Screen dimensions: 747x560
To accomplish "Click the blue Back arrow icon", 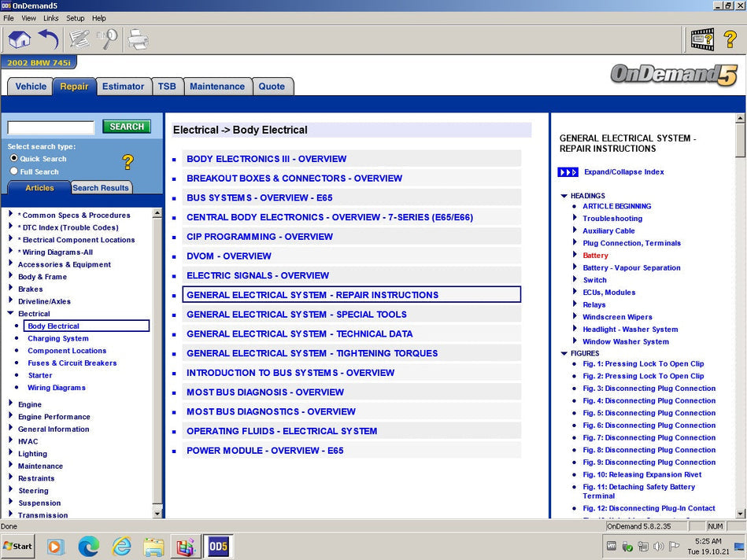I will pyautogui.click(x=49, y=39).
